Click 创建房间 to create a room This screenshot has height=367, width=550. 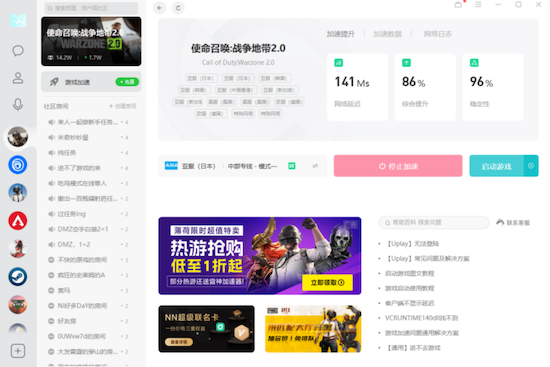tap(122, 106)
